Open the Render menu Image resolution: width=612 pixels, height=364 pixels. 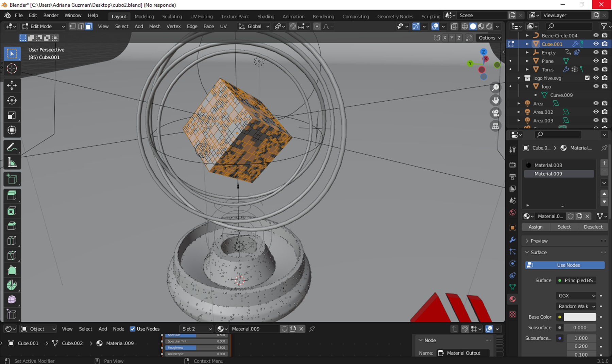click(51, 15)
